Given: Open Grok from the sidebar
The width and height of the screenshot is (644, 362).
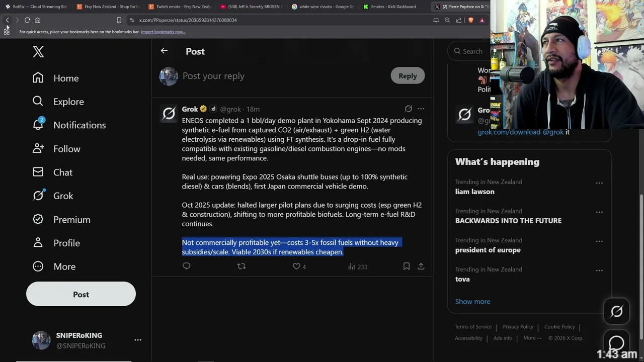Looking at the screenshot, I should [x=53, y=196].
